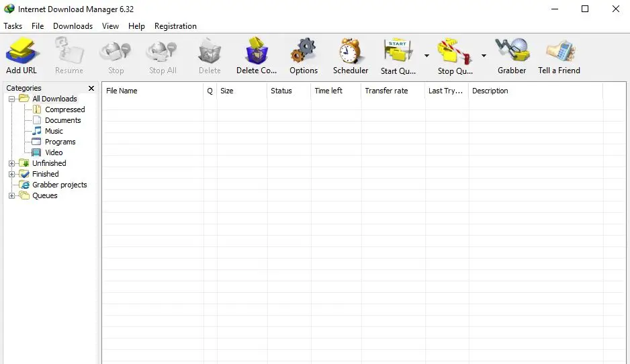
Task: Click the Queues folder icon
Action: 24,195
